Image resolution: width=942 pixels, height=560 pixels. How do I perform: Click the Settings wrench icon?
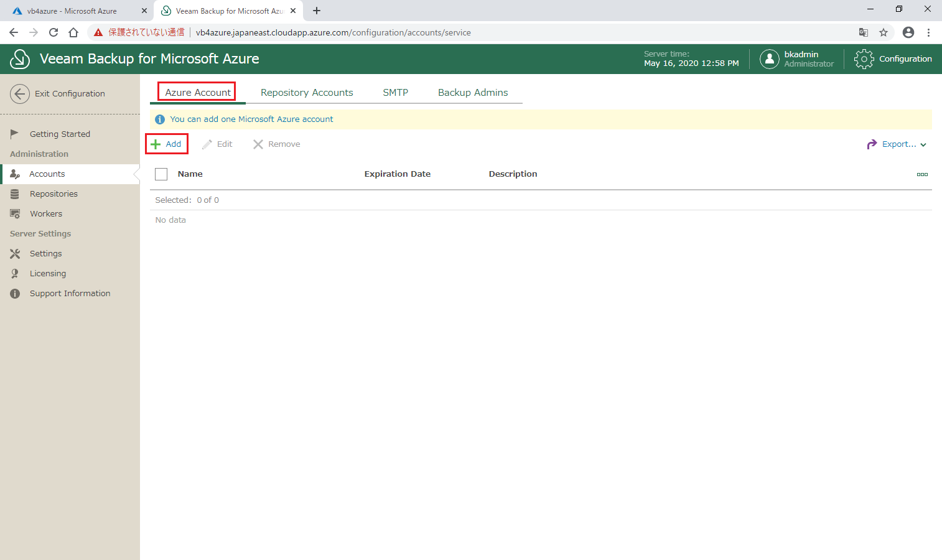15,254
